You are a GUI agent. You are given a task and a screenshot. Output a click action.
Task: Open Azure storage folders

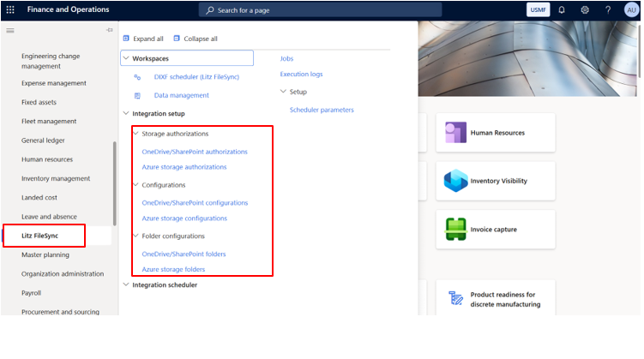coord(173,270)
